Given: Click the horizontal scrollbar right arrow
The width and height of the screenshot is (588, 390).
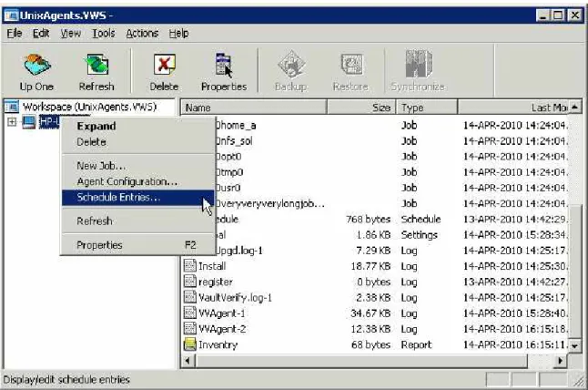Looking at the screenshot, I should pos(561,361).
